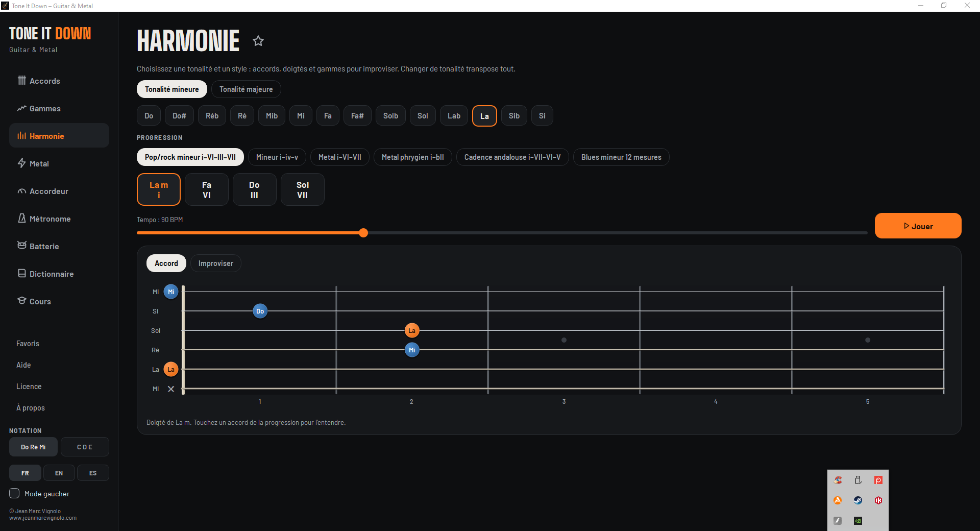The image size is (980, 531).
Task: Open the Accordeur gauge icon
Action: pos(21,191)
